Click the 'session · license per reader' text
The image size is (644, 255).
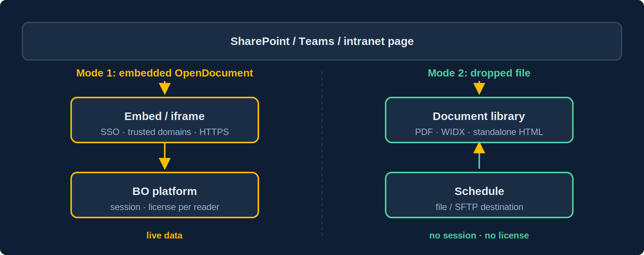click(x=165, y=207)
